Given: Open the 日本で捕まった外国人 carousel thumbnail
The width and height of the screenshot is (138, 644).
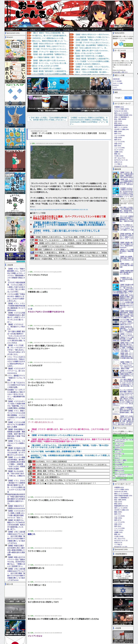Looking at the screenshot, I should pyautogui.click(x=101, y=86).
